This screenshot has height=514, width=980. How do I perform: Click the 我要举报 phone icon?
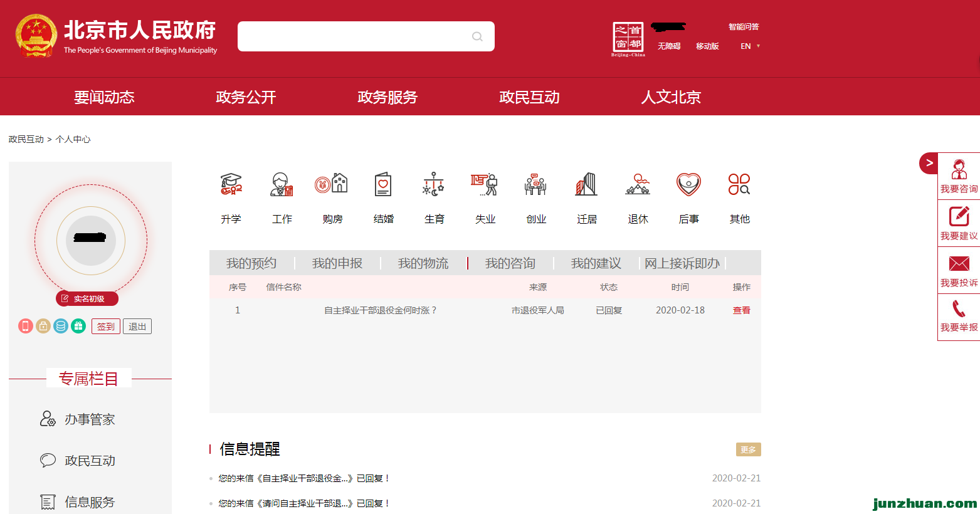click(x=959, y=308)
